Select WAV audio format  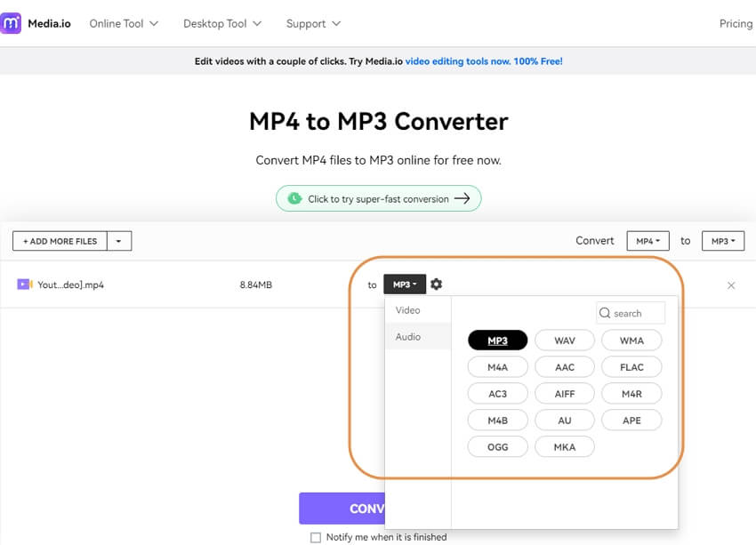565,341
